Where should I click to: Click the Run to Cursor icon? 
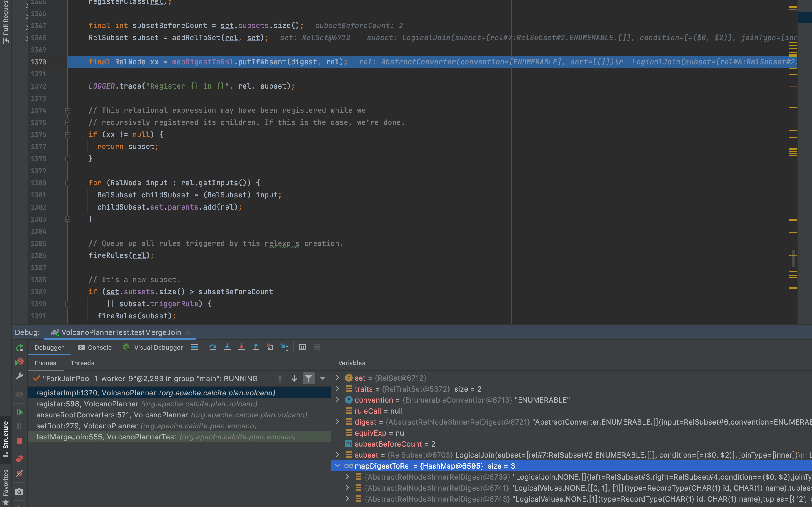284,347
